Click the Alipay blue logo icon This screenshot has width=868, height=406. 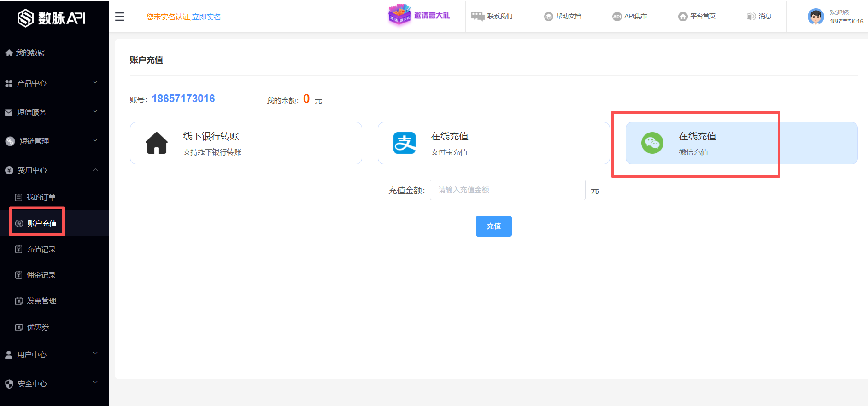pyautogui.click(x=405, y=143)
